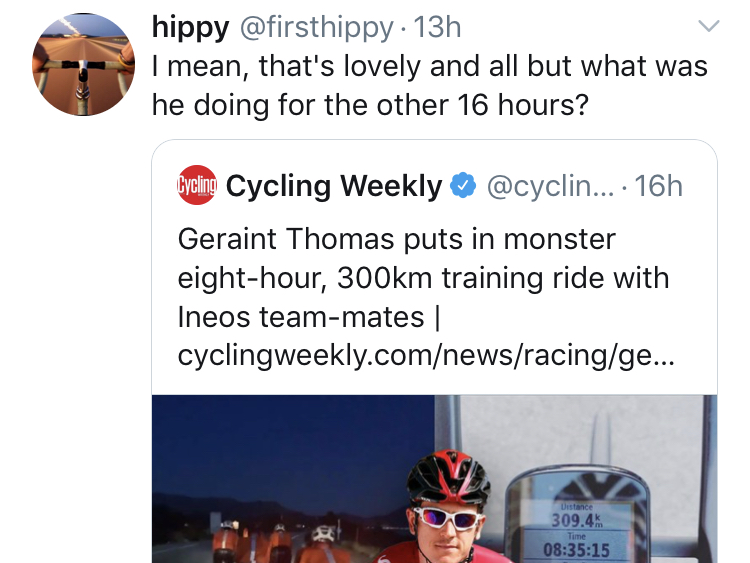Click the 'eight-hour, 300km training ride' line
Screen dimensions: 750x563
click(x=423, y=278)
